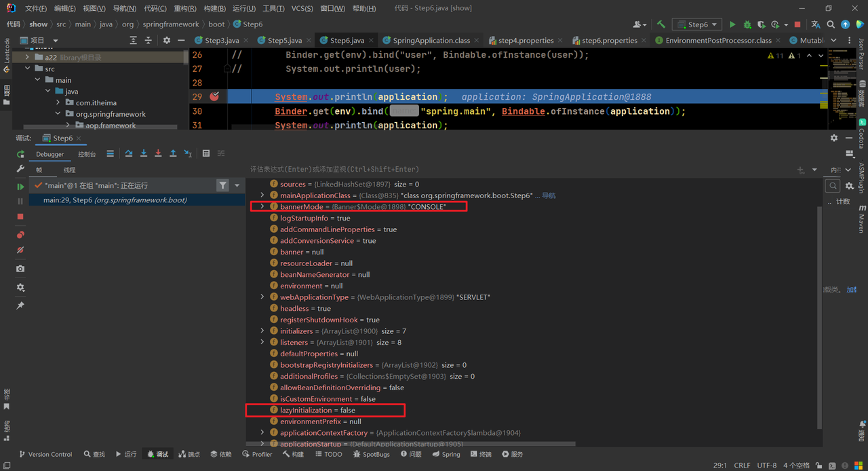Collapse all in project tree toolbar
This screenshot has width=868, height=471.
(148, 41)
